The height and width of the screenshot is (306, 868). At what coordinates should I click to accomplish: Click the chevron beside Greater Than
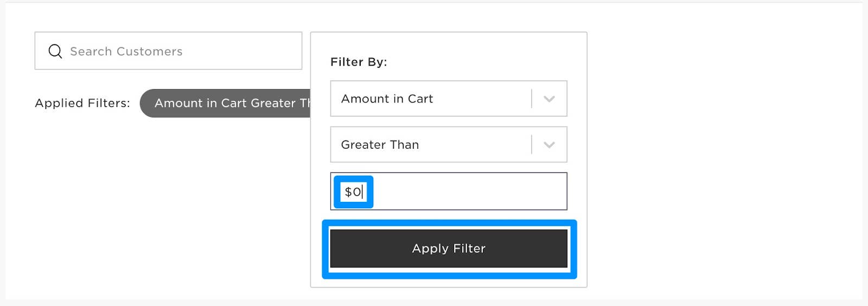click(x=549, y=145)
